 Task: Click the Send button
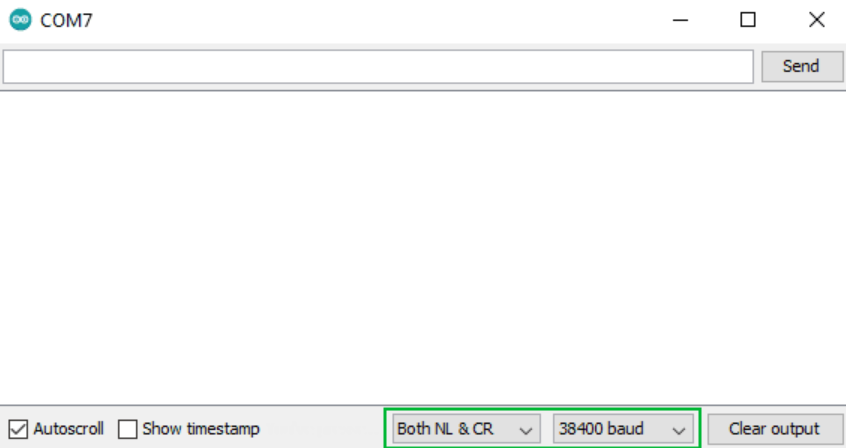click(802, 66)
